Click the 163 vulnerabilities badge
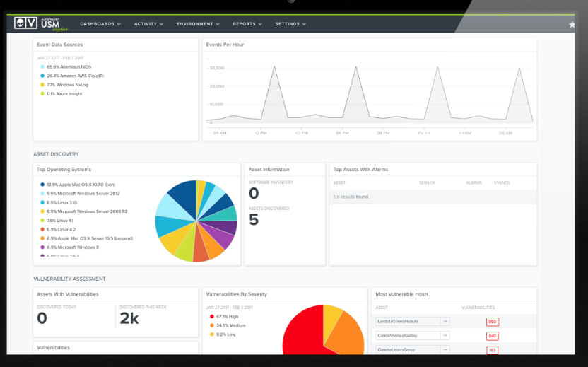Viewport: 588px width, 367px height. pos(492,350)
